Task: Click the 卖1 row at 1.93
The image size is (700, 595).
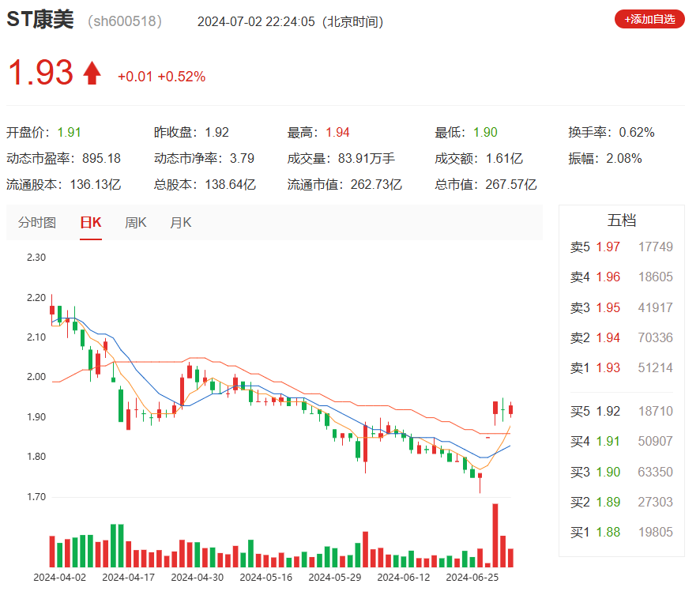Action: [622, 367]
